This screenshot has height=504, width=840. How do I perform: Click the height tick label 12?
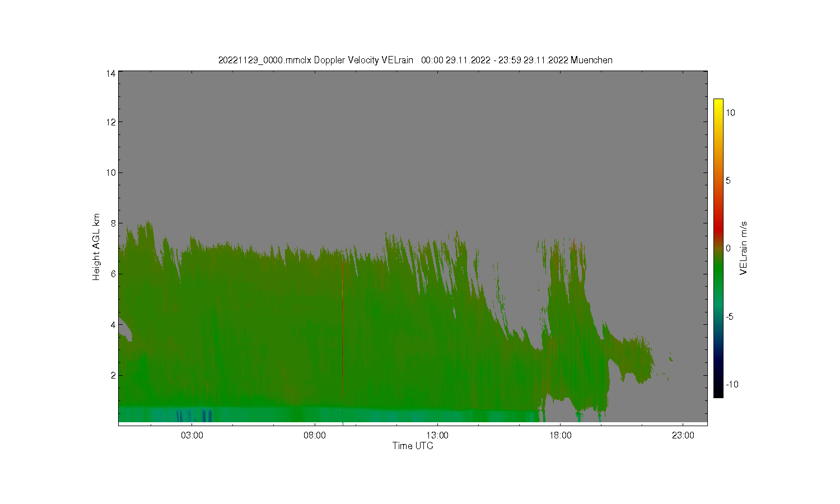(x=111, y=122)
